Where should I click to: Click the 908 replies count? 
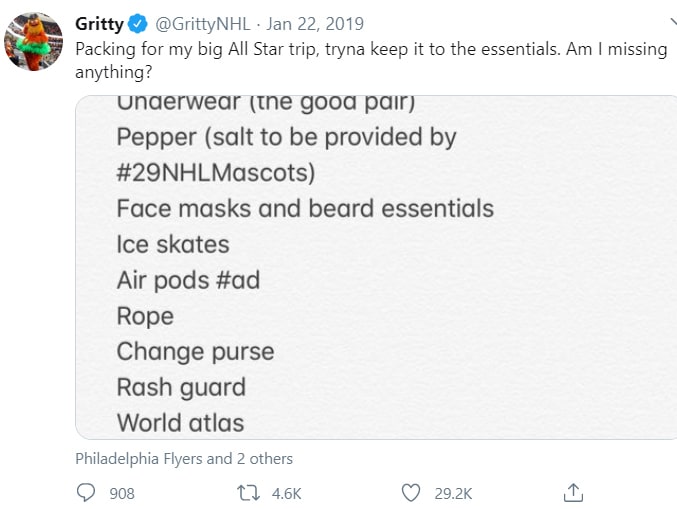[122, 493]
